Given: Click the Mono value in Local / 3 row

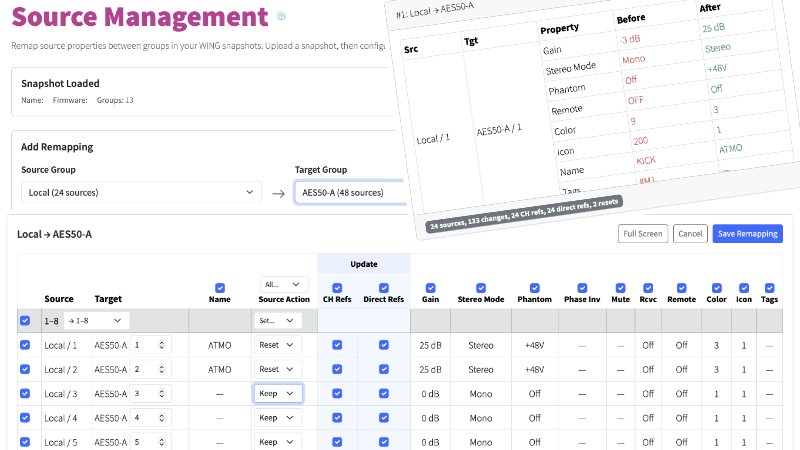Looking at the screenshot, I should pos(481,394).
